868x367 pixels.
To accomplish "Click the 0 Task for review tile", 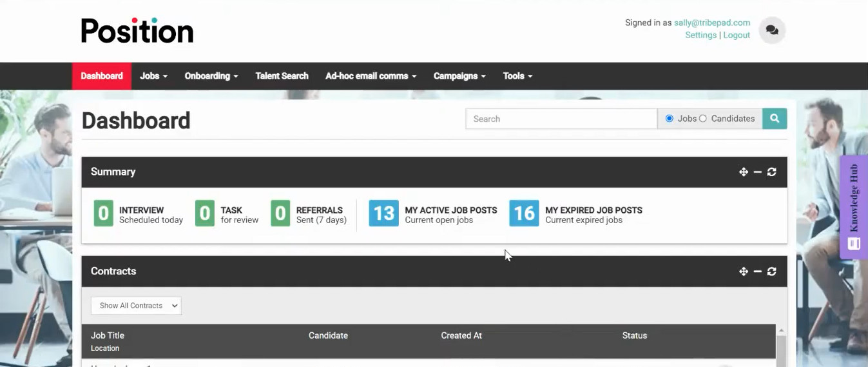I will (205, 213).
